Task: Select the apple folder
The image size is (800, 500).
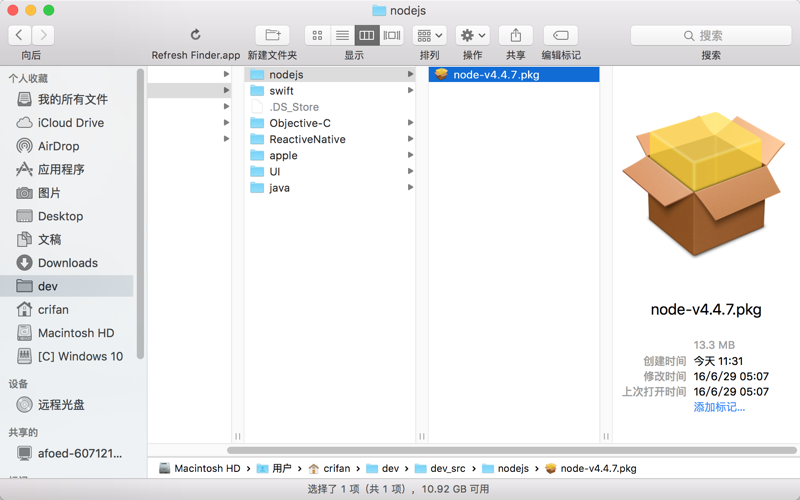Action: (x=330, y=156)
